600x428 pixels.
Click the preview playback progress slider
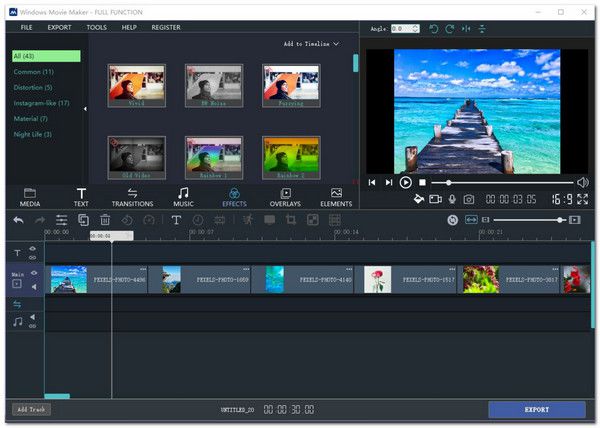pos(502,183)
